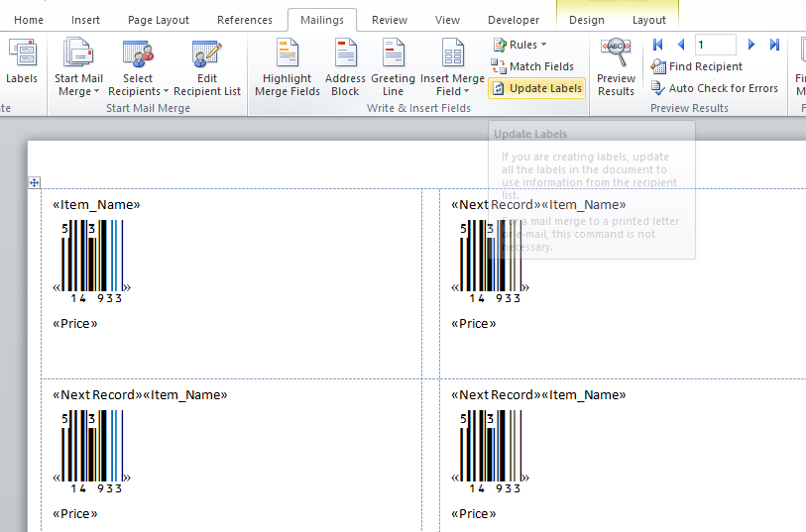Click «Item_Name» in first label
This screenshot has height=532, width=806.
[x=96, y=205]
